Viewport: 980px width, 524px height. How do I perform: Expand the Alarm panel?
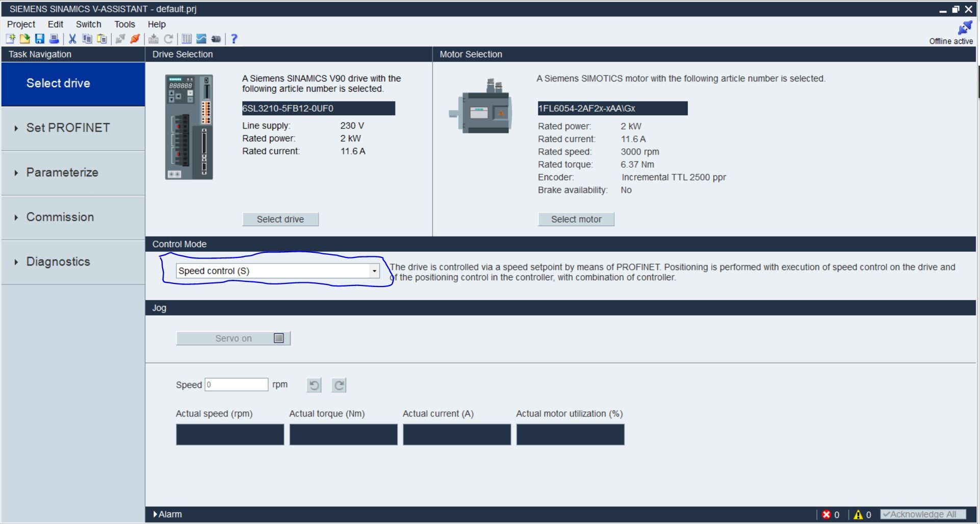tap(168, 514)
